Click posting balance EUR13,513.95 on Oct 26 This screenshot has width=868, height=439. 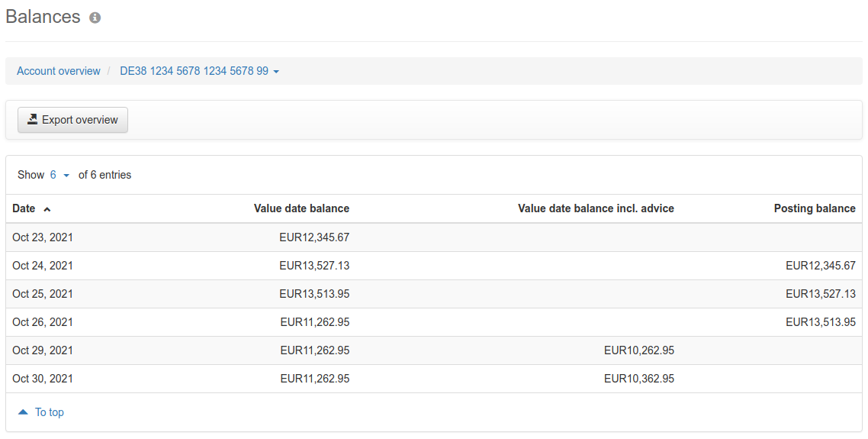point(821,322)
